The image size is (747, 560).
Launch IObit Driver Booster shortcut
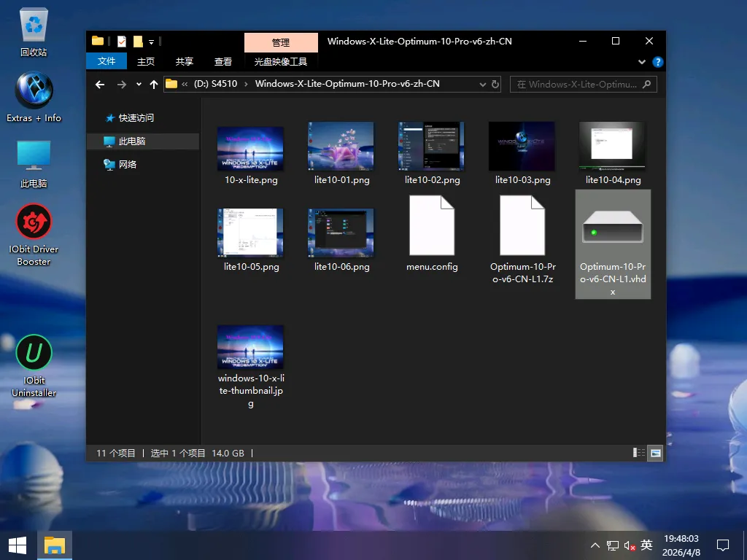point(34,235)
